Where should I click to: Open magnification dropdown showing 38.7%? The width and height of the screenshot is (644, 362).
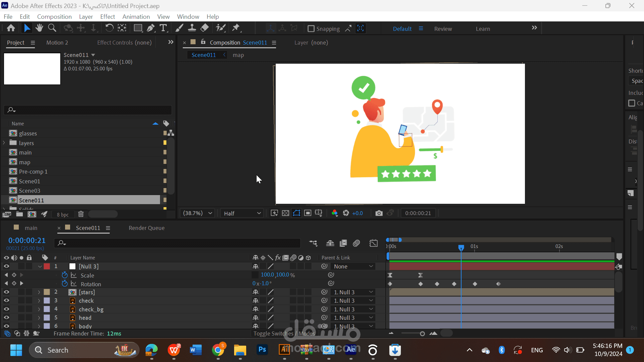tap(197, 213)
